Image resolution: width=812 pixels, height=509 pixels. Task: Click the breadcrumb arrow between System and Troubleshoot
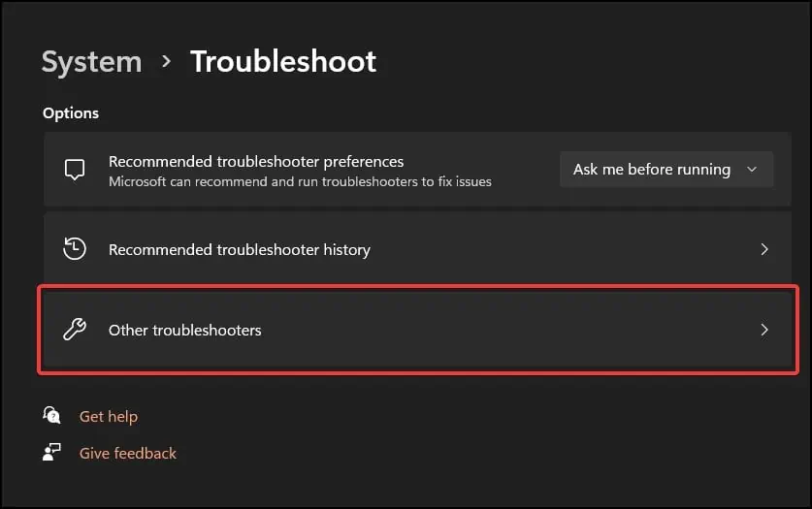pos(166,62)
